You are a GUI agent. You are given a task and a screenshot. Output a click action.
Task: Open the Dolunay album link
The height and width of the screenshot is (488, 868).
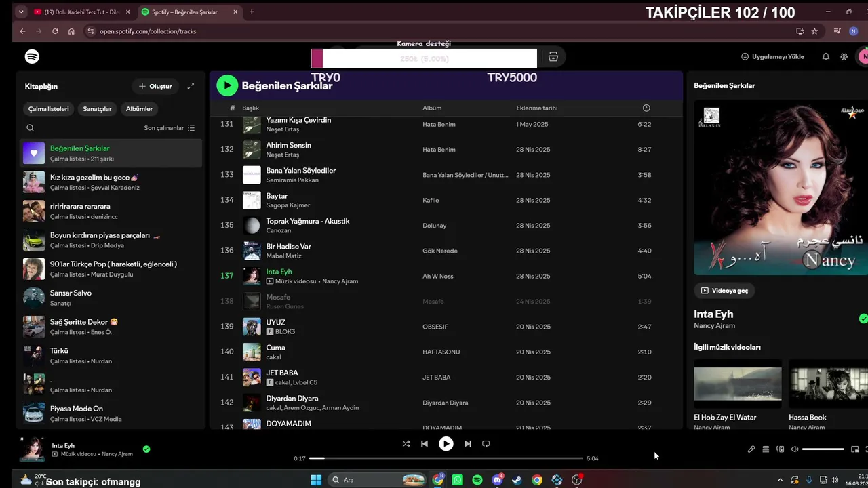pyautogui.click(x=435, y=226)
